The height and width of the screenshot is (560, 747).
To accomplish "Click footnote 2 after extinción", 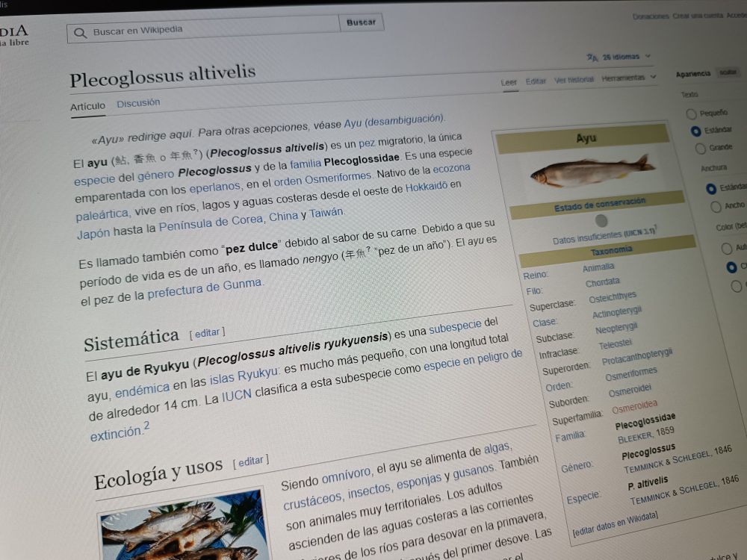I will [x=146, y=426].
